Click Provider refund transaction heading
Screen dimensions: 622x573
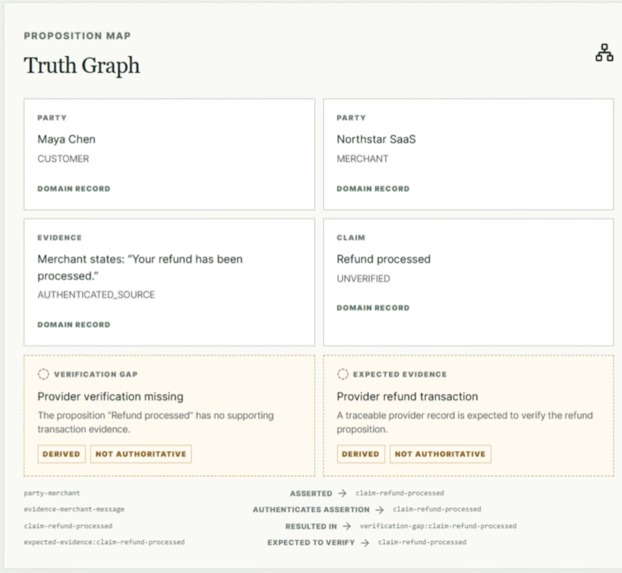[x=407, y=396]
